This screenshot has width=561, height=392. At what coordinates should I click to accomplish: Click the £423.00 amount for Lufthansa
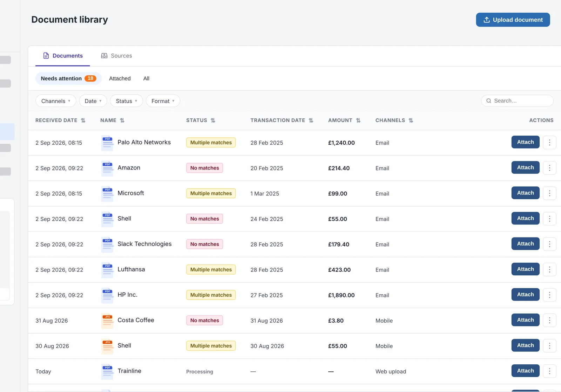(339, 270)
